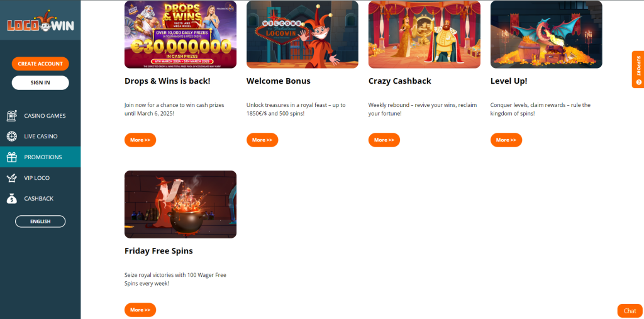Click More under Welcome Bonus

(x=262, y=140)
